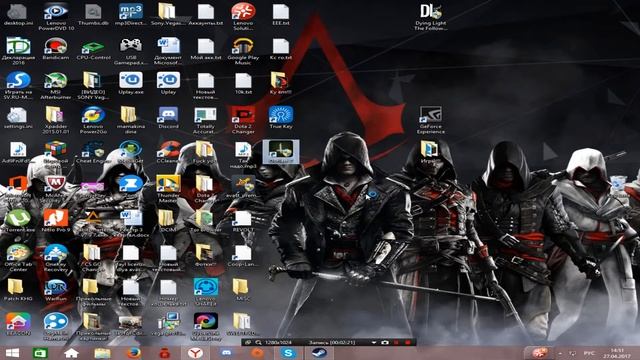
Task: Open File Explorer from the taskbar
Action: pyautogui.click(x=102, y=353)
